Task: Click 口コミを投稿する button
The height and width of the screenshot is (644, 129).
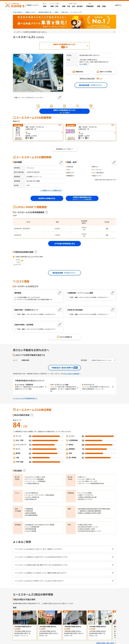Action: [x=64, y=337]
